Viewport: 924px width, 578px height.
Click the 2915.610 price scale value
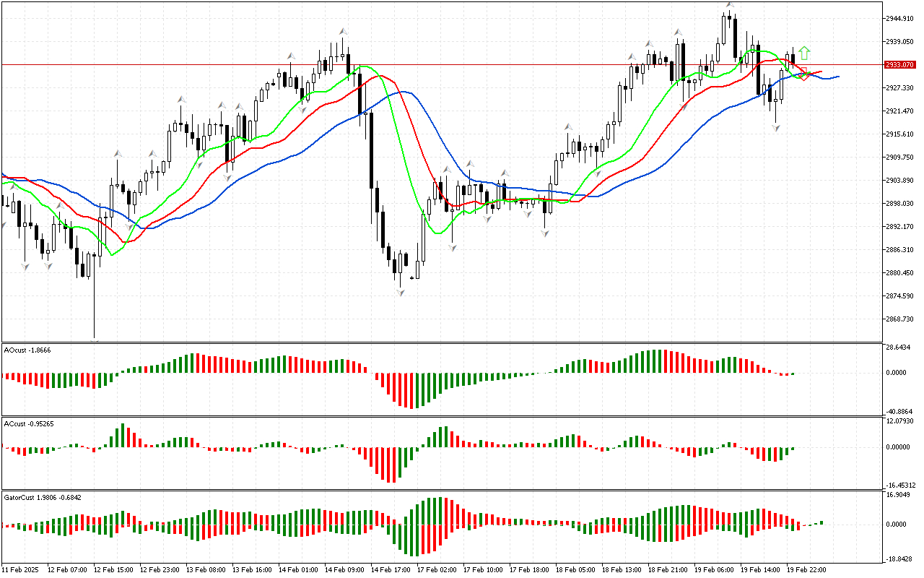pos(901,134)
